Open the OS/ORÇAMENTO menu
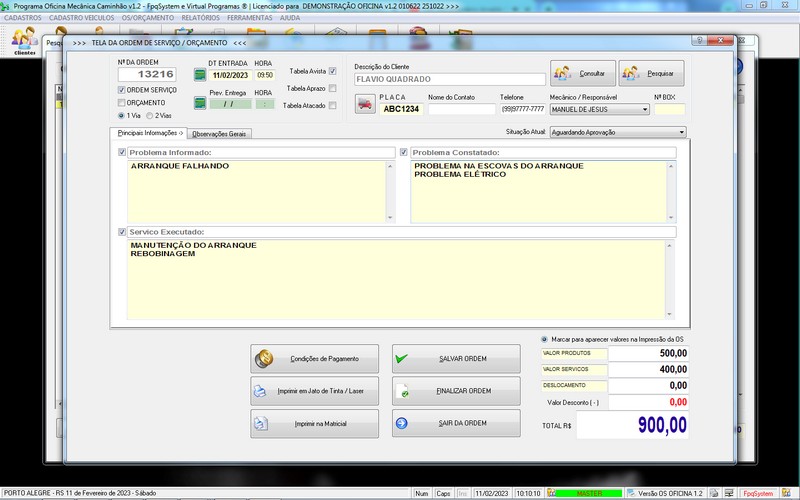Viewport: 800px width, 500px height. click(148, 18)
